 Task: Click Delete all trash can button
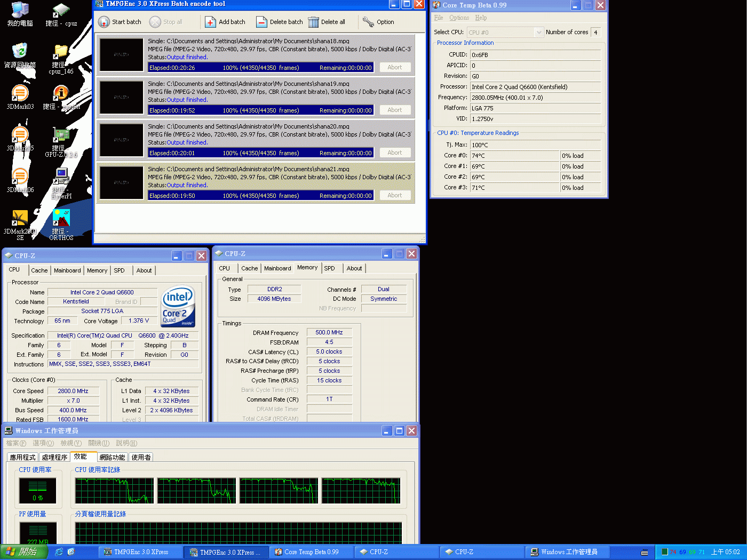pyautogui.click(x=327, y=22)
